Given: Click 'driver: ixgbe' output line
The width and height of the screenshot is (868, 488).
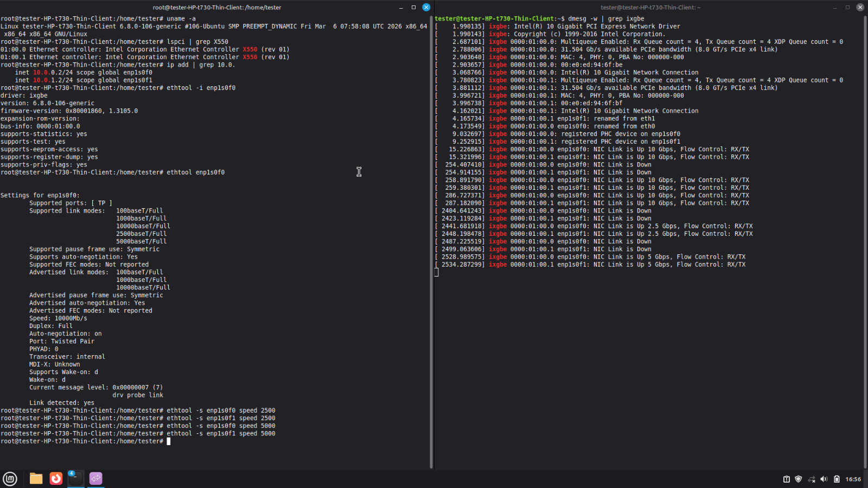Looking at the screenshot, I should (x=24, y=95).
